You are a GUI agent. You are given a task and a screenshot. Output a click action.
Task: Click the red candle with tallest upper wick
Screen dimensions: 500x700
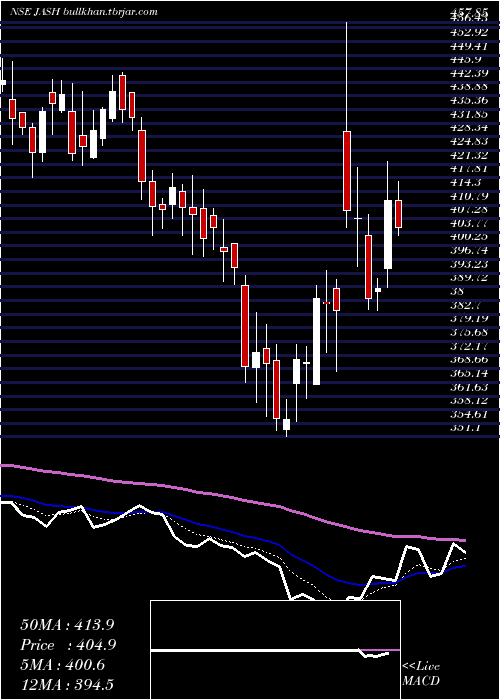[x=346, y=171]
